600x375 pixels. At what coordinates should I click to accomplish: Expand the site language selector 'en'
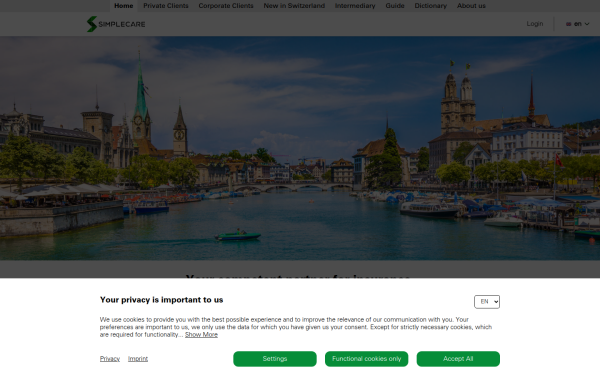(x=577, y=24)
